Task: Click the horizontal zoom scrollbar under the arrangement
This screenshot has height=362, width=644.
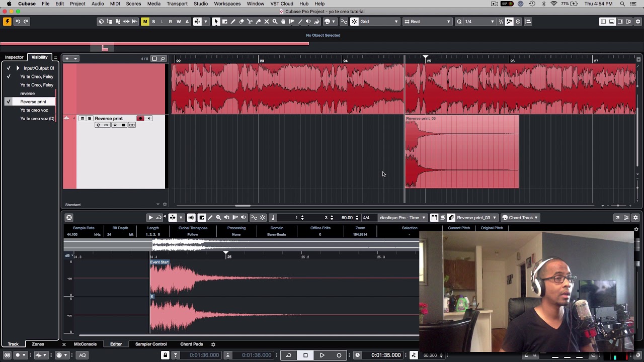Action: coord(243,205)
